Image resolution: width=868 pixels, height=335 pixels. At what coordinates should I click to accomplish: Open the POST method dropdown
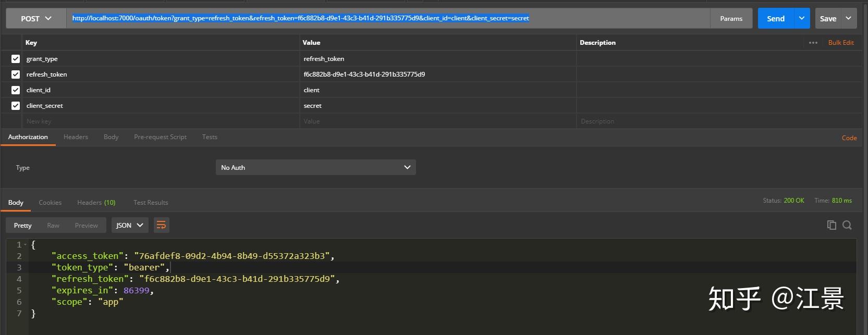pyautogui.click(x=36, y=18)
